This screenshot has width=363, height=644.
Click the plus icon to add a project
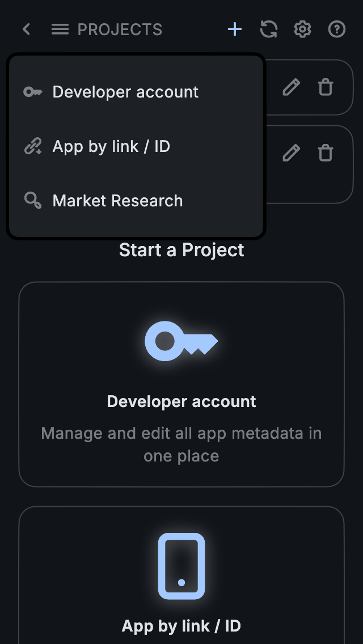[x=235, y=29]
